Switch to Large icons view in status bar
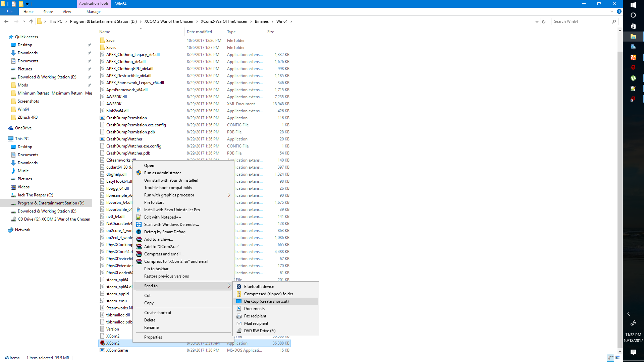Viewport: 644px width, 362px height. click(x=618, y=358)
